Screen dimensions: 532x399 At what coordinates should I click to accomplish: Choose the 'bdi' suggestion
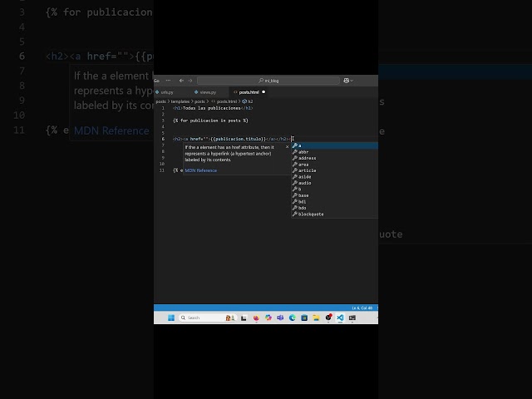click(334, 201)
